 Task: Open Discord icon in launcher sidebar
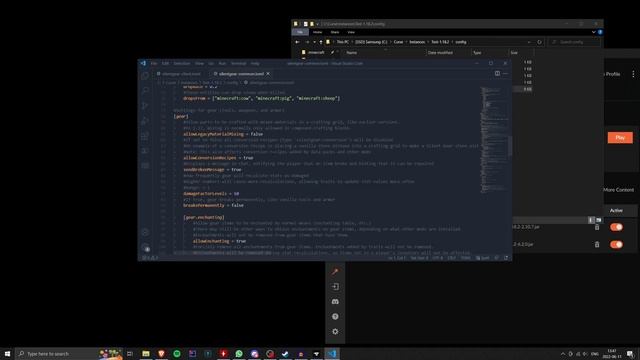[x=335, y=302]
